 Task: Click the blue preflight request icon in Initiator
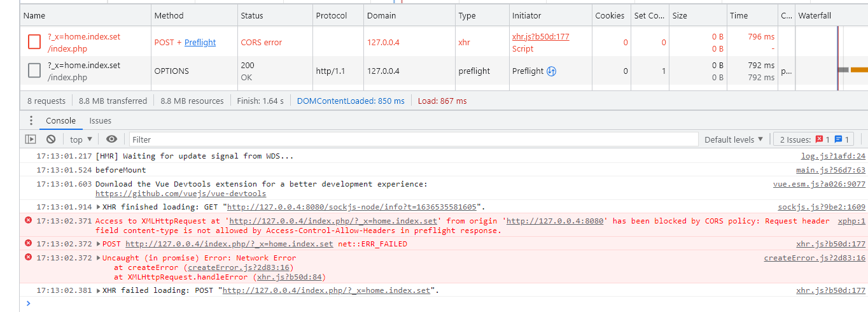click(x=552, y=71)
